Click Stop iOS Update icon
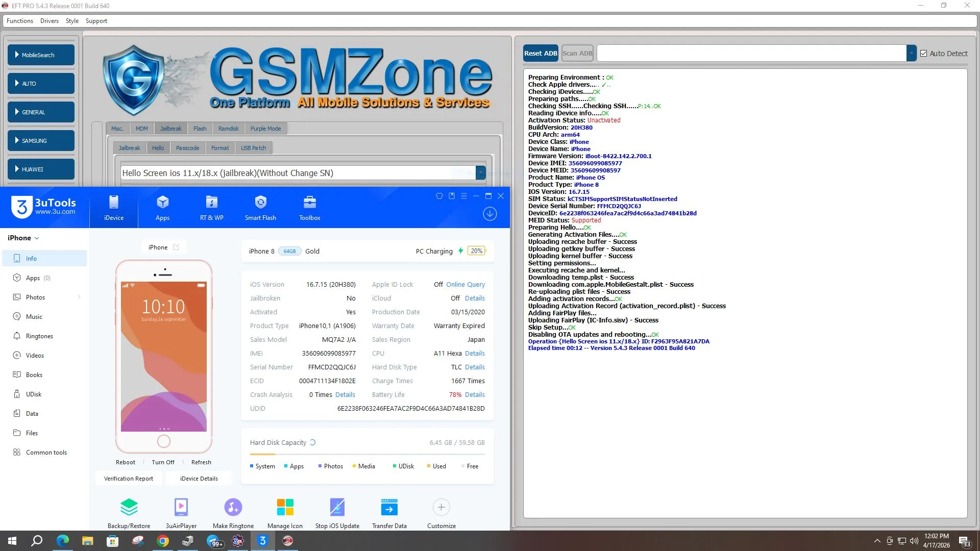The width and height of the screenshot is (980, 551). click(x=337, y=508)
